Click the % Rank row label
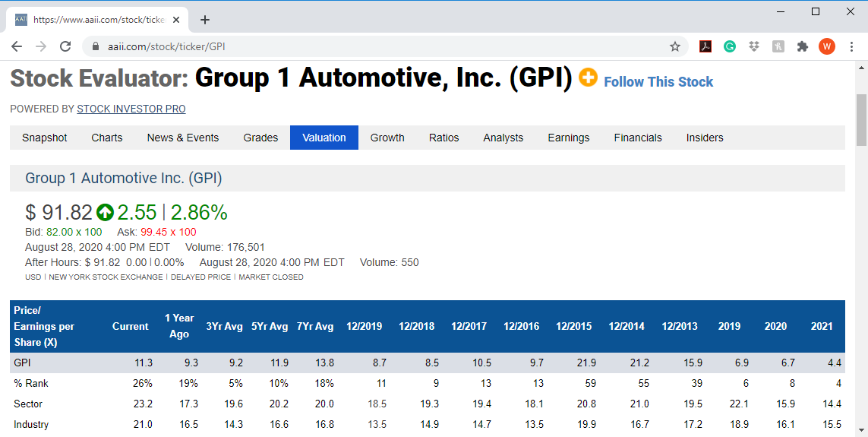868x437 pixels. click(x=31, y=383)
